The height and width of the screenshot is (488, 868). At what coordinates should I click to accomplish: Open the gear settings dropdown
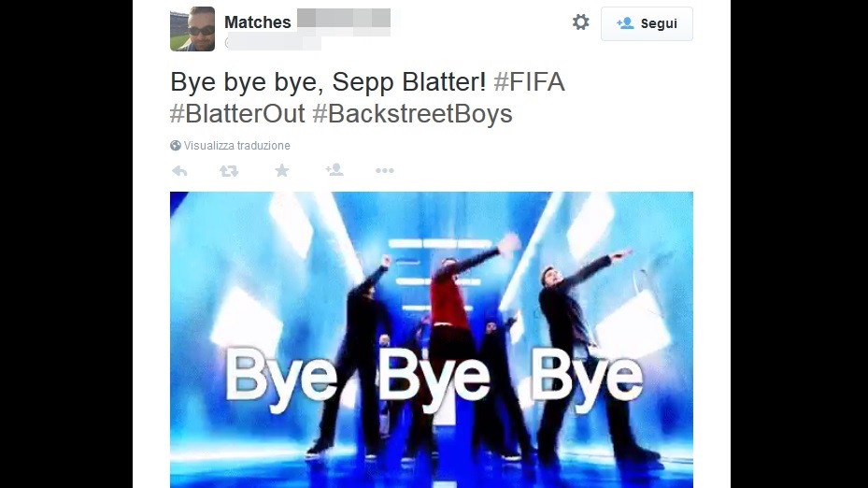pos(581,22)
